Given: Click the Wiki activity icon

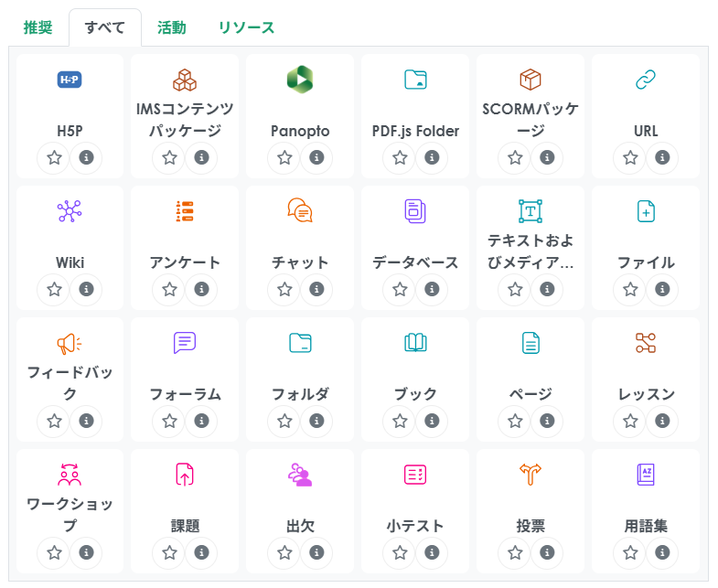Looking at the screenshot, I should (70, 211).
